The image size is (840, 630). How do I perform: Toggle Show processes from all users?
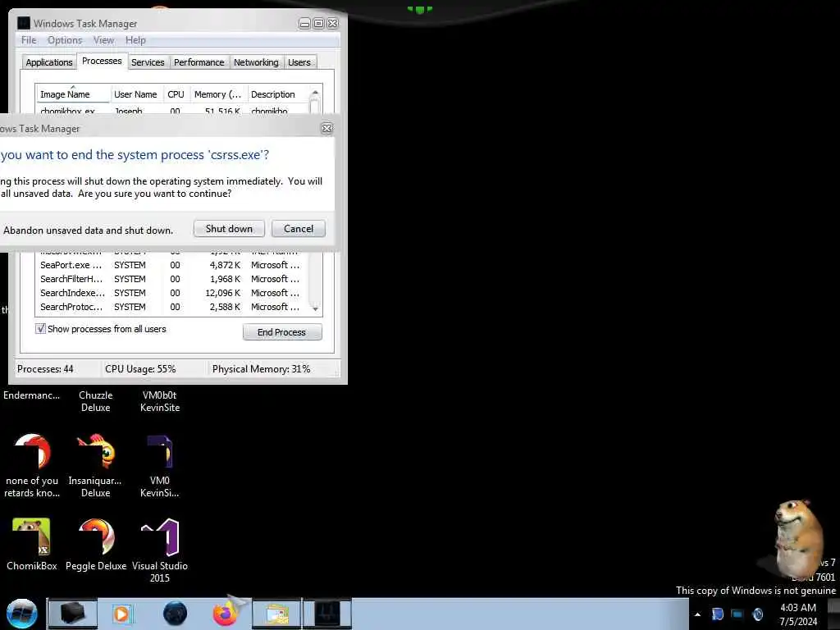click(41, 329)
